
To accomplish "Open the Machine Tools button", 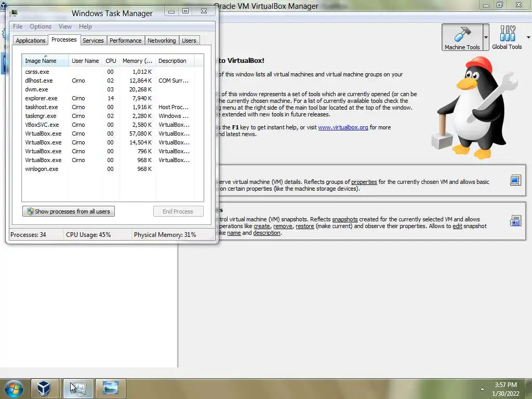I will click(462, 37).
